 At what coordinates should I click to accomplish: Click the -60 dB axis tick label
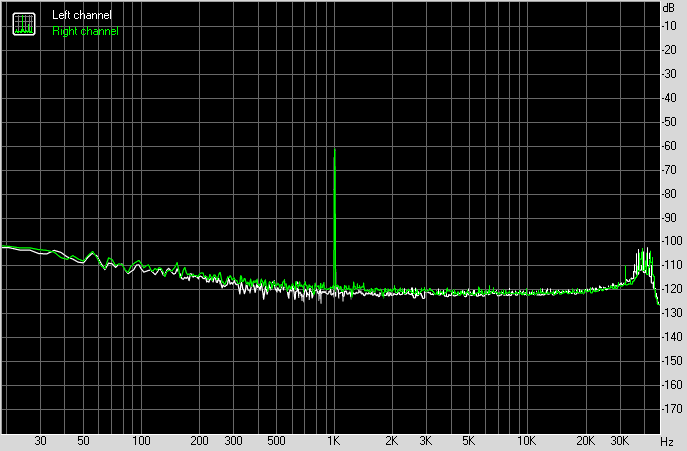click(669, 146)
